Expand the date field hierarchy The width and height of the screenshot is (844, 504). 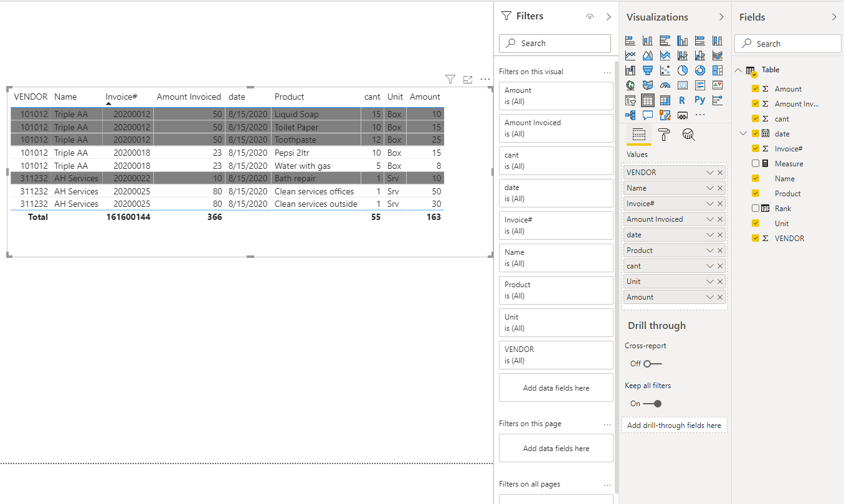(x=742, y=133)
